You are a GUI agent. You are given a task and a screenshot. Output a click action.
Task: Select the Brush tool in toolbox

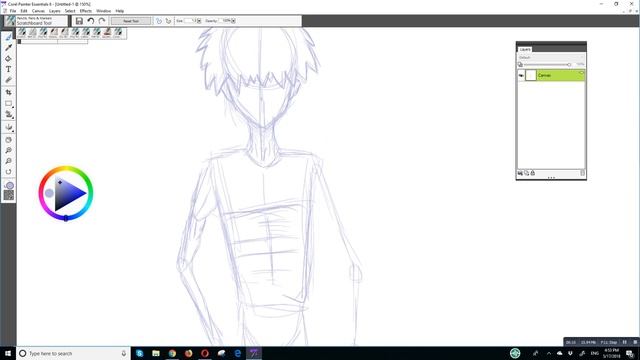coord(9,37)
